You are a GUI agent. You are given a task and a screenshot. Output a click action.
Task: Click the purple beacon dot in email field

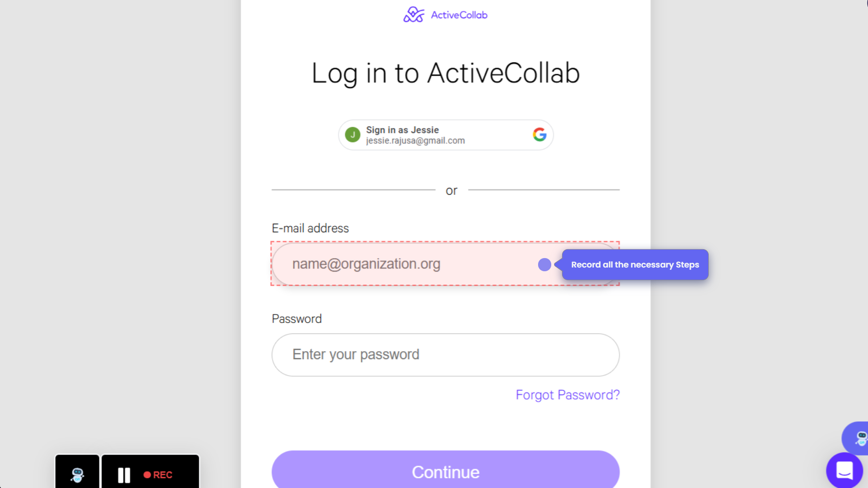544,265
